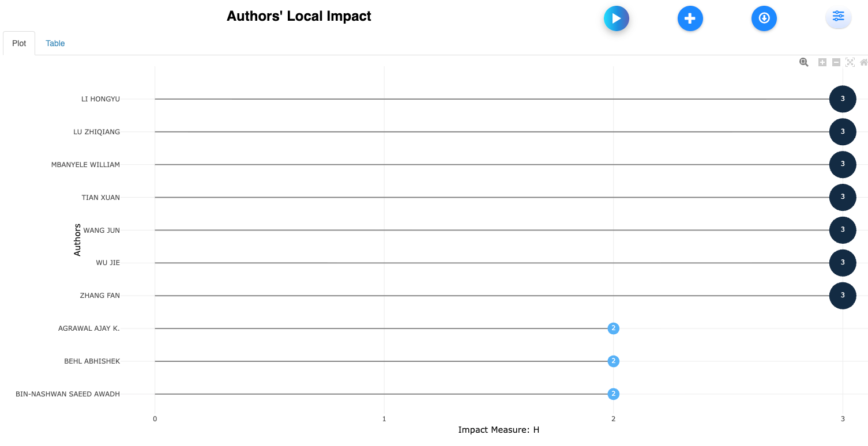Click the WU JIE data point bubble

click(842, 263)
